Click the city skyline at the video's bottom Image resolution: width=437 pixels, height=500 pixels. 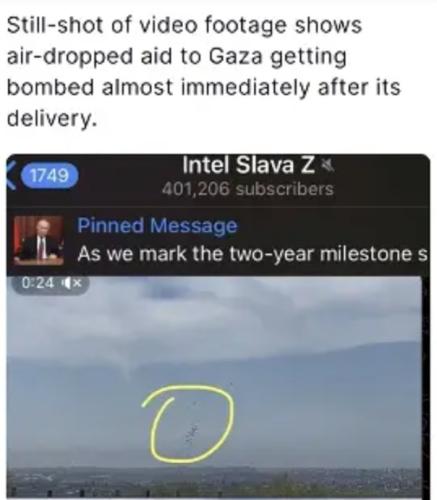click(x=214, y=482)
